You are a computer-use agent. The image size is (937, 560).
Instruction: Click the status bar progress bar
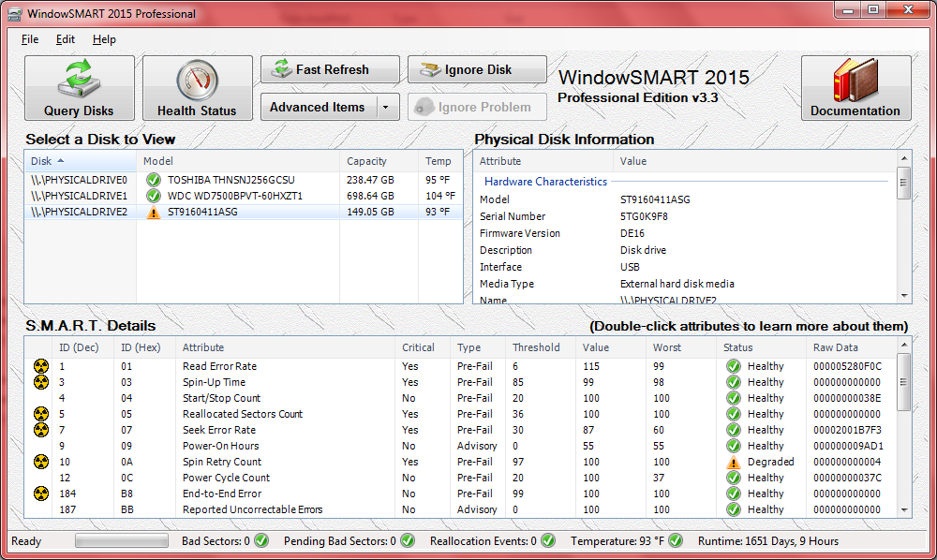(x=123, y=541)
